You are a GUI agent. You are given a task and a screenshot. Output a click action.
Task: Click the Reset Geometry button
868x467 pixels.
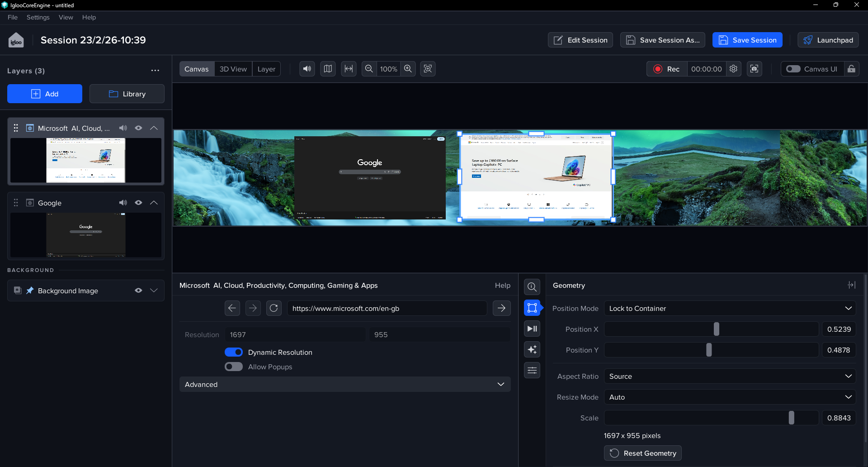[x=642, y=453]
